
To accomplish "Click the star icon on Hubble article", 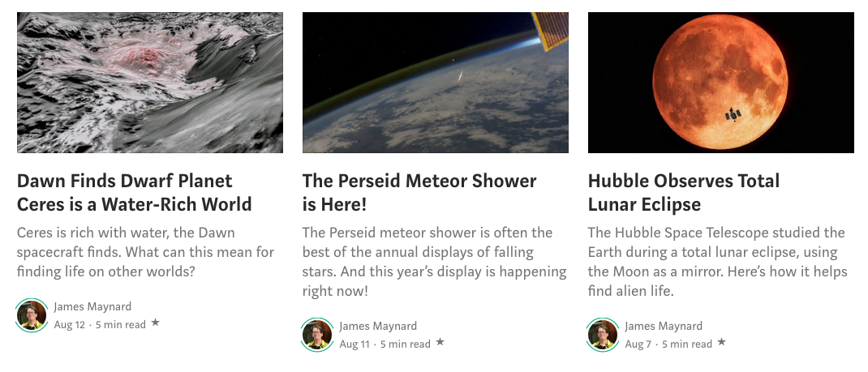I will coord(722,343).
